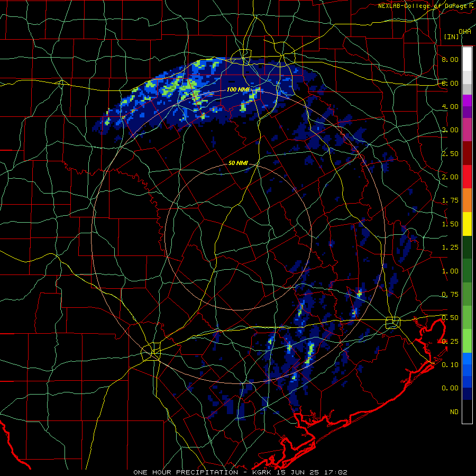Click the 0.50 legend value

tap(450, 318)
